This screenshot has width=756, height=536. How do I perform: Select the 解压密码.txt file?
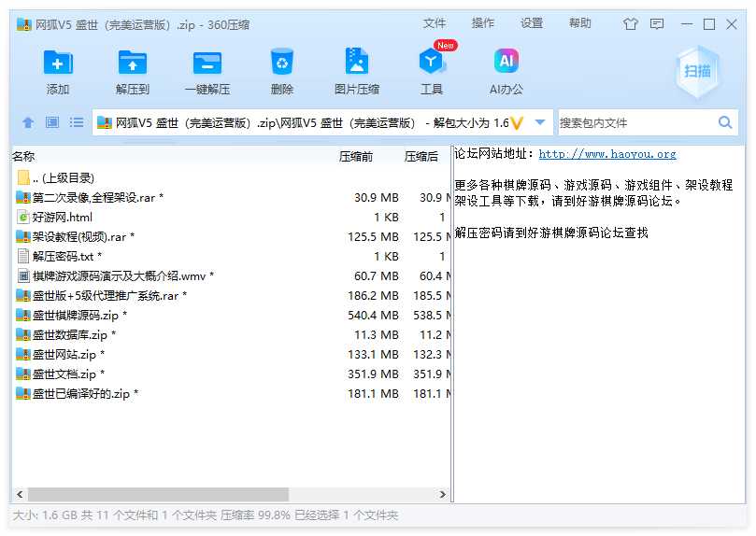[x=231, y=257]
